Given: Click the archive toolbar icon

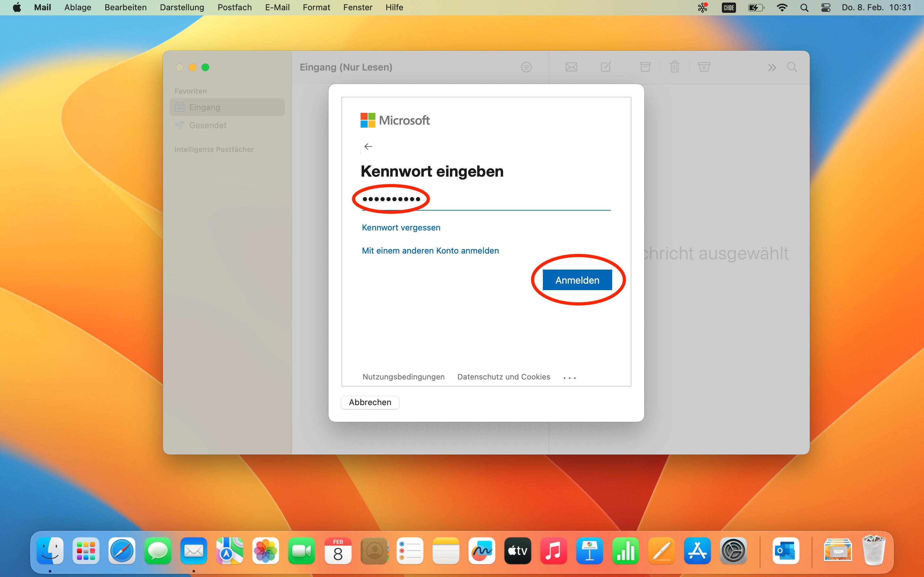Looking at the screenshot, I should [x=645, y=67].
